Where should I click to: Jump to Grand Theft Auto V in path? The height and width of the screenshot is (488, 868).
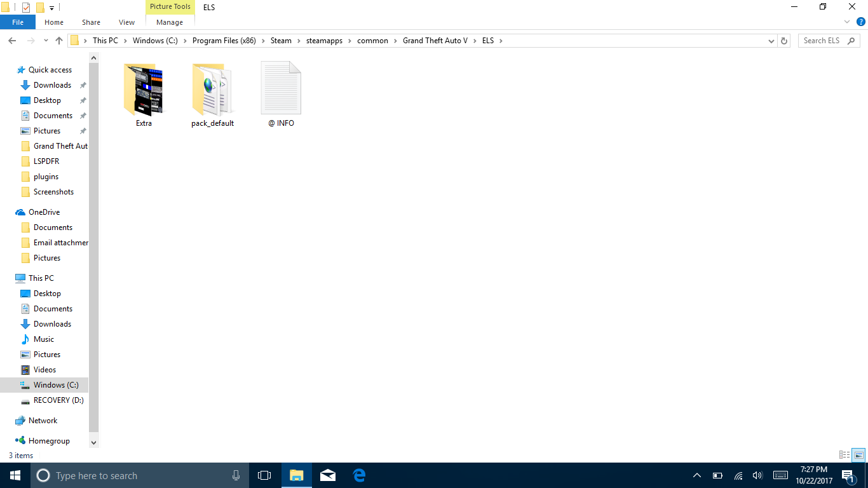[x=435, y=41]
